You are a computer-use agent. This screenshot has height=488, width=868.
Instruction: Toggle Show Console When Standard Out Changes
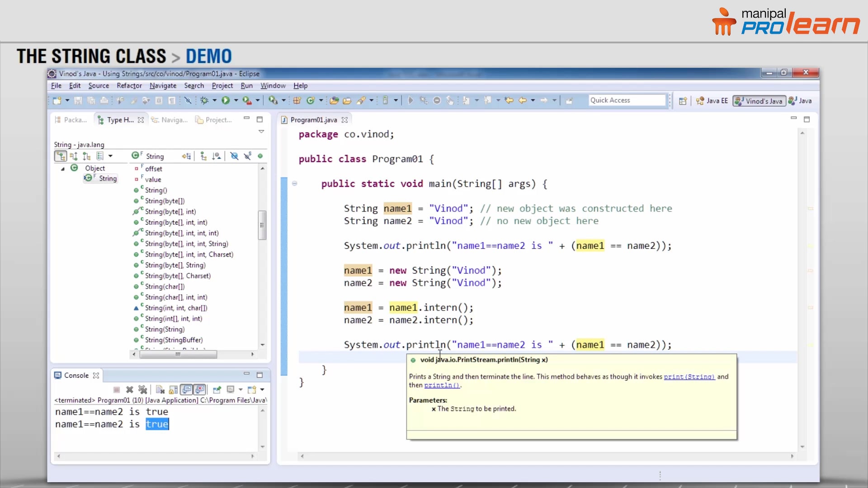(x=187, y=389)
